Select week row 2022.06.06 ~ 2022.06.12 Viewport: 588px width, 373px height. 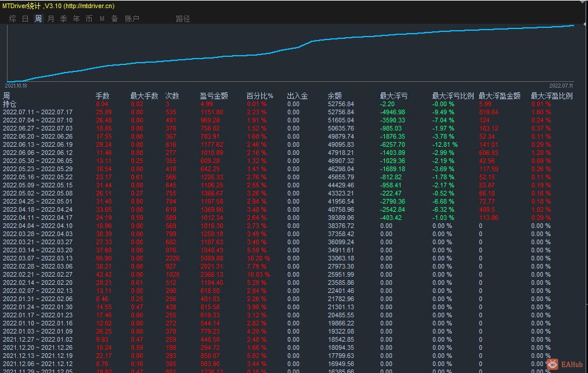(38, 153)
